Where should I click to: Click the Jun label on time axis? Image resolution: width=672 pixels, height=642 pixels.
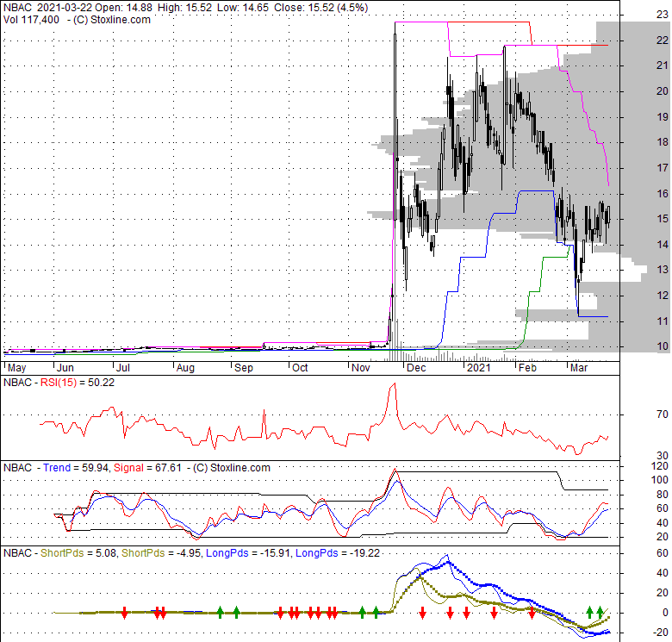pyautogui.click(x=65, y=368)
